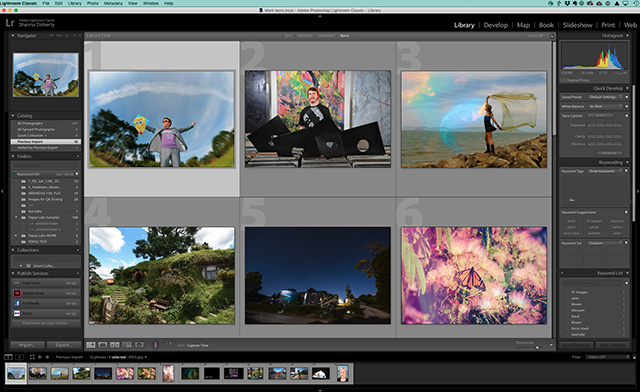Toggle White Balance section disclosure triangle
The width and height of the screenshot is (640, 392).
(x=627, y=106)
